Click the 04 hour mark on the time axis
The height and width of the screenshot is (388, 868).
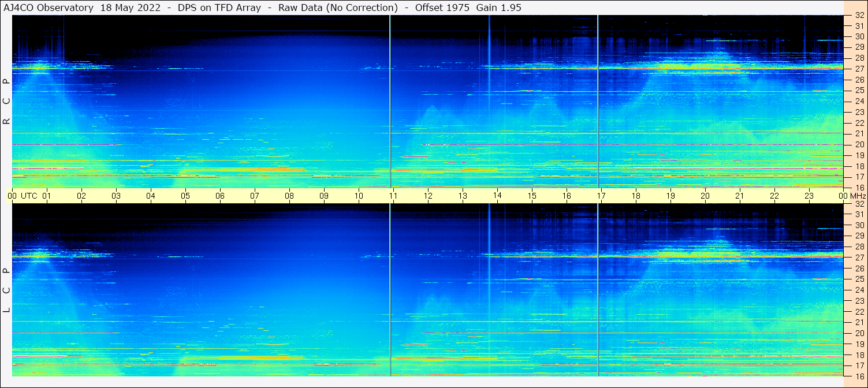pyautogui.click(x=151, y=196)
